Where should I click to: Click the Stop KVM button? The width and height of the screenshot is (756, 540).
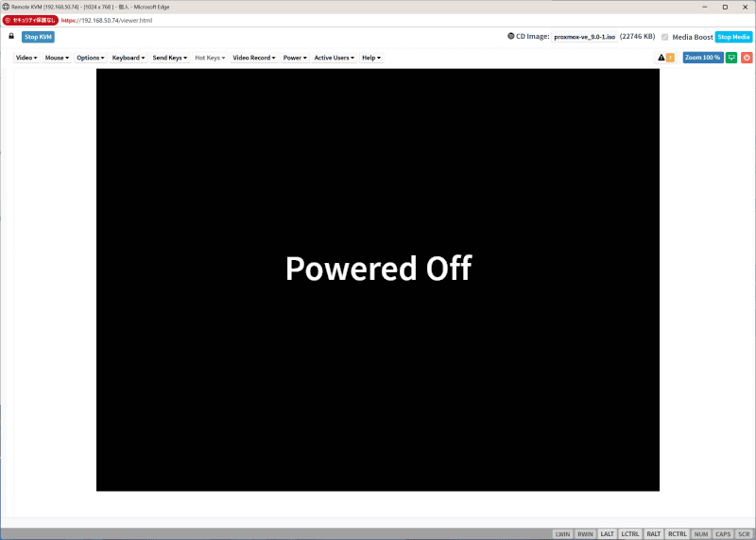click(38, 37)
